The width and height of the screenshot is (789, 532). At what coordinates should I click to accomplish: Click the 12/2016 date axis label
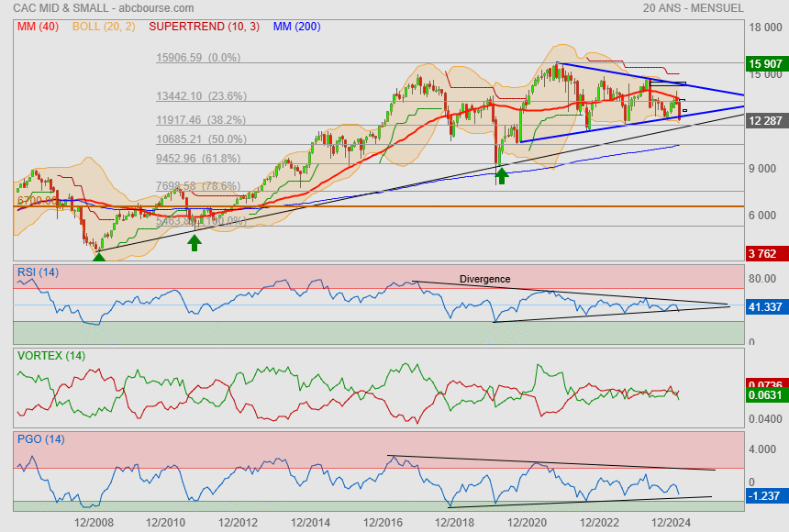pyautogui.click(x=383, y=523)
